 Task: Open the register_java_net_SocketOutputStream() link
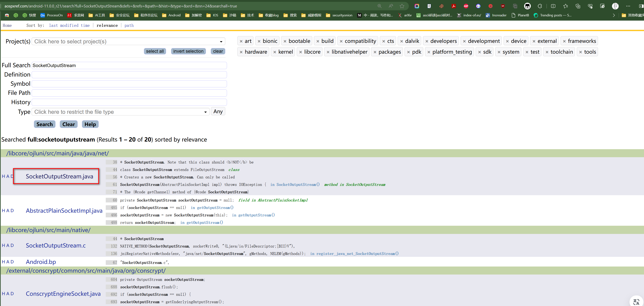(357, 254)
